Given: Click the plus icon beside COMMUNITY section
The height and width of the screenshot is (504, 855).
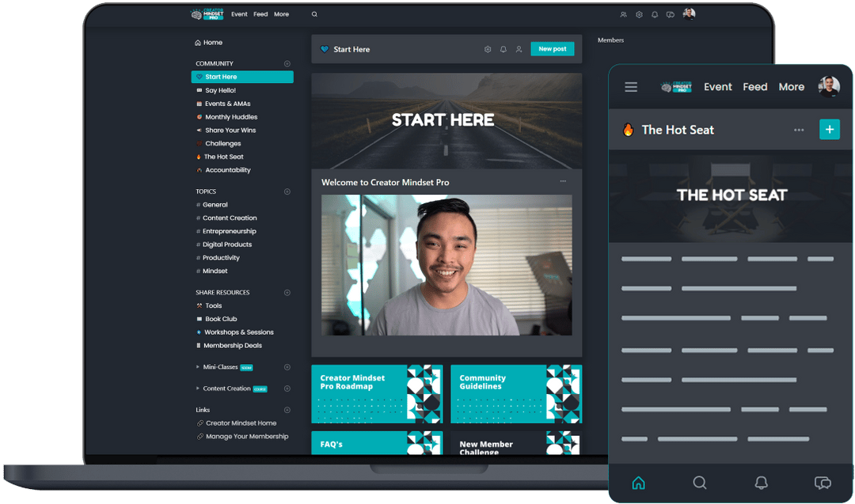Looking at the screenshot, I should coord(287,64).
